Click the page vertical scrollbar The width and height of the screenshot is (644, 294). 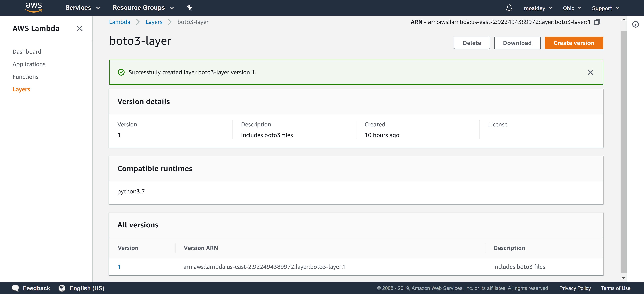(x=624, y=150)
